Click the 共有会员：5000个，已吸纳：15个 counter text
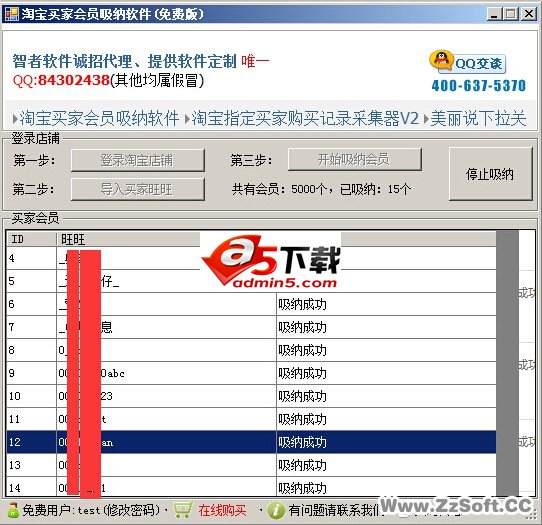Viewport: 542px width, 525px height. [321, 189]
